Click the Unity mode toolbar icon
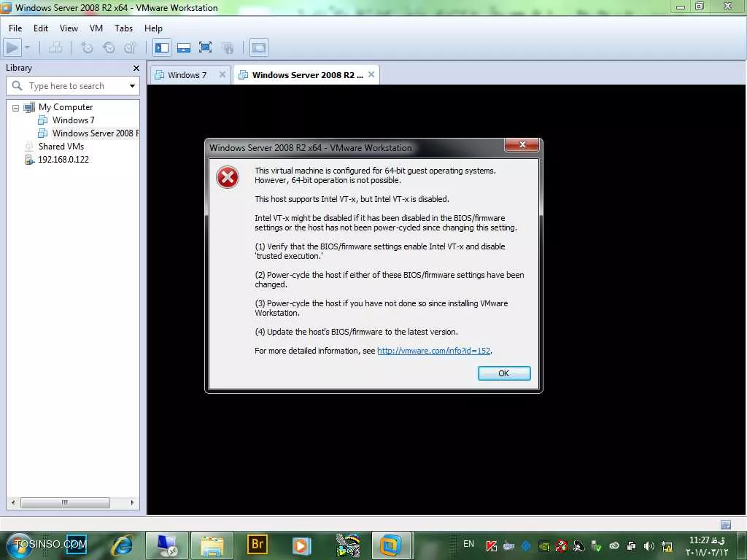The height and width of the screenshot is (560, 747). tap(228, 47)
